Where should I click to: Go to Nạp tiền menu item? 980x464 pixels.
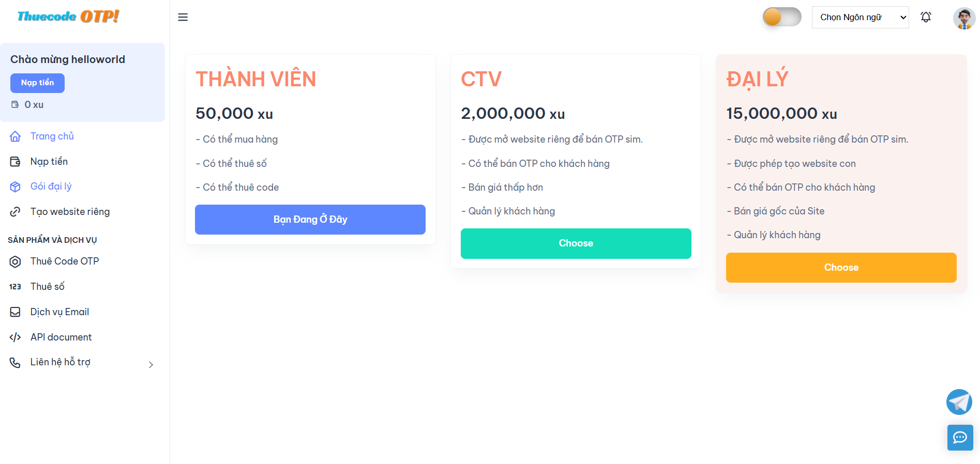tap(49, 162)
